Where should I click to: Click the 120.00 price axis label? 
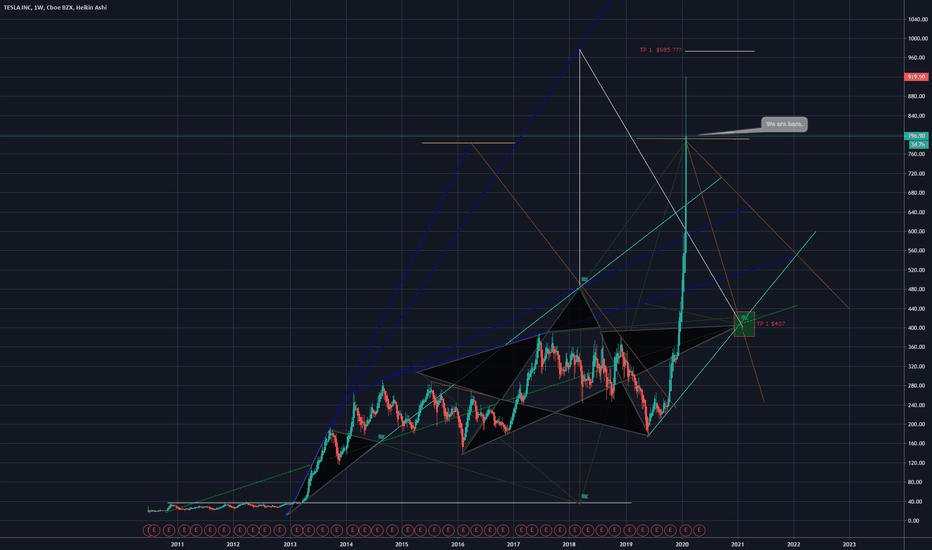(917, 463)
